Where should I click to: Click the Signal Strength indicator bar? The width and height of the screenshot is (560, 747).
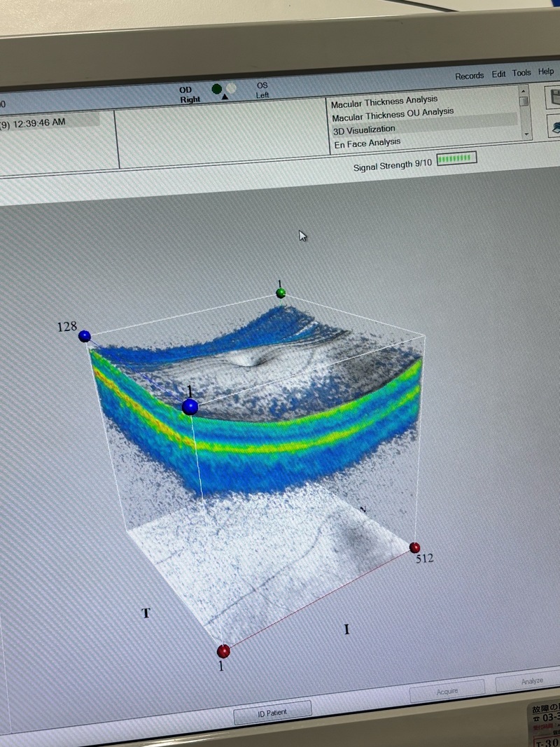456,160
